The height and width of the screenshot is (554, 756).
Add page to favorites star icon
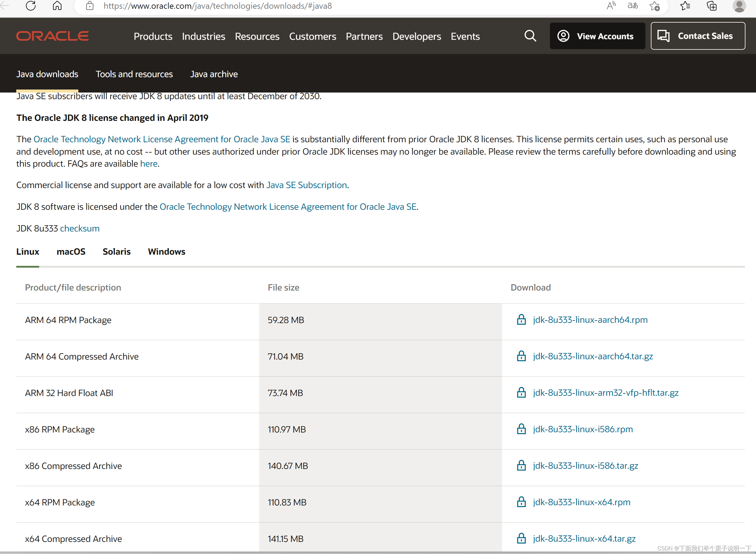pyautogui.click(x=655, y=6)
